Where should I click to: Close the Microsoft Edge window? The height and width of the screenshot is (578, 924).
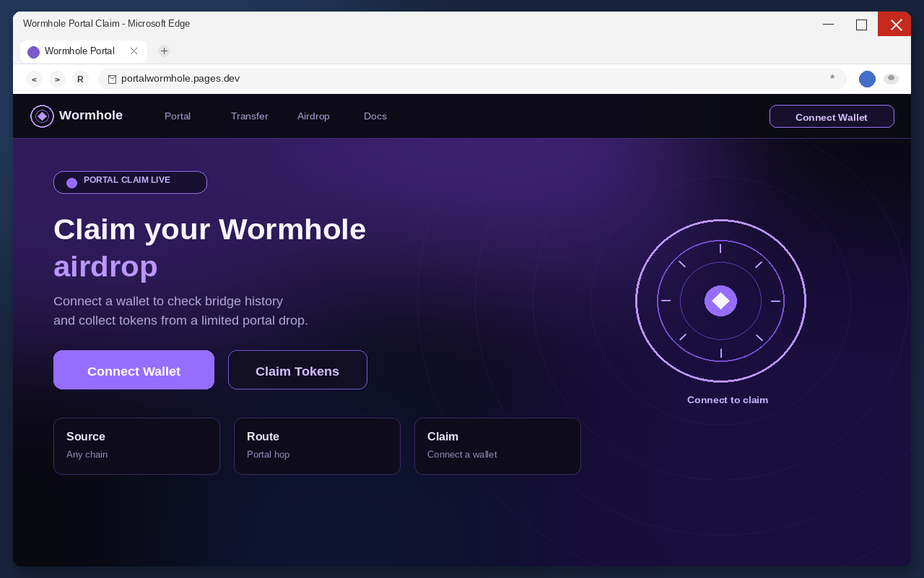[894, 24]
